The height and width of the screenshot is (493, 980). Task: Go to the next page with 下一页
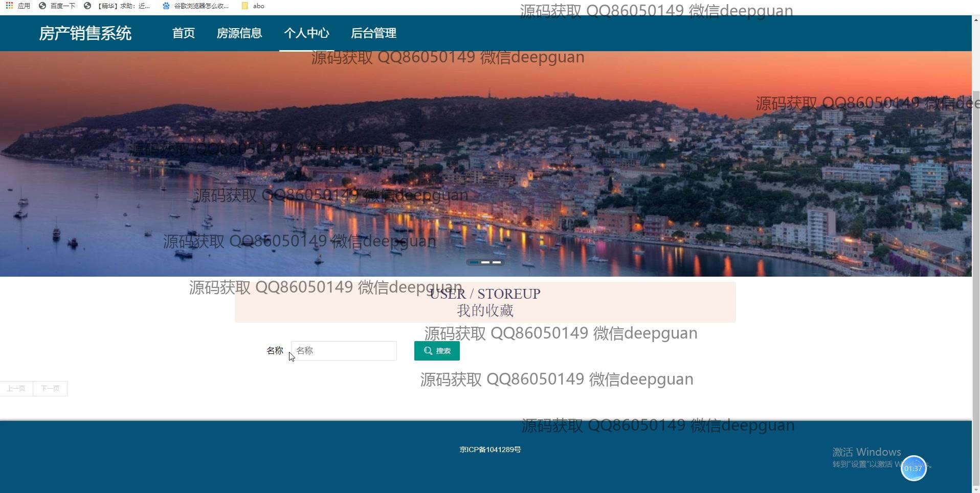50,389
